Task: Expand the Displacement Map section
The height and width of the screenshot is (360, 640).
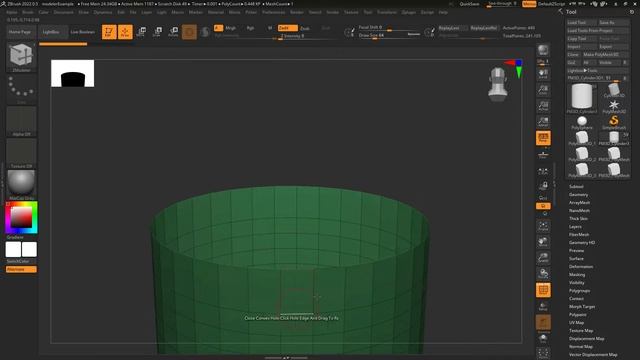Action: (587, 339)
